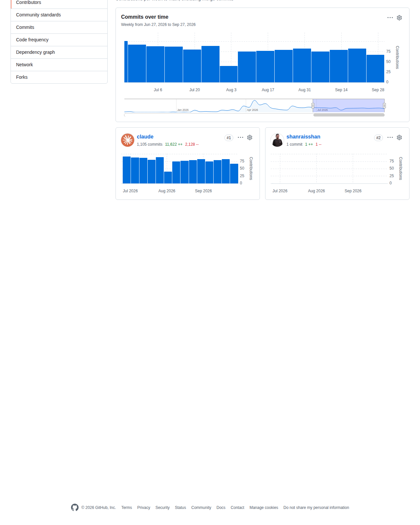Click the left handle of range selector
Screen dimensions: 420x525
[x=313, y=106]
